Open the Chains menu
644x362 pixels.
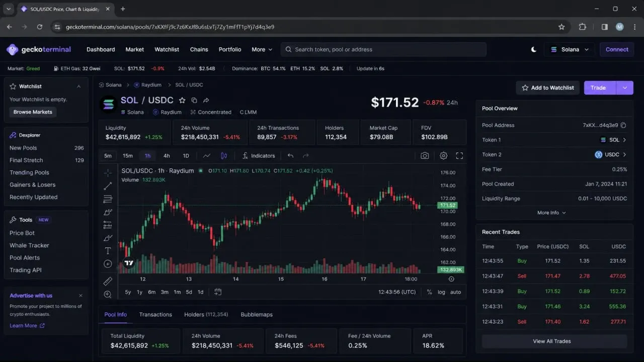pyautogui.click(x=199, y=49)
